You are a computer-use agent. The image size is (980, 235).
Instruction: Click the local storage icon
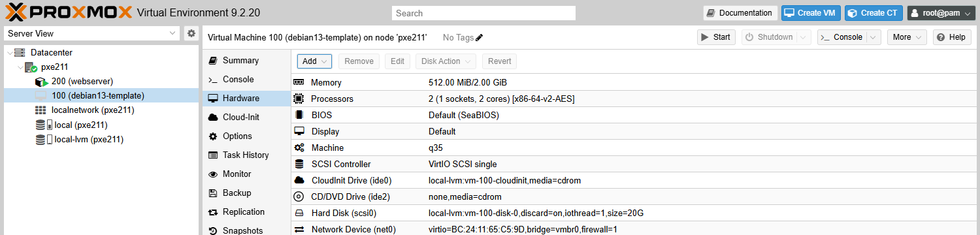point(43,125)
